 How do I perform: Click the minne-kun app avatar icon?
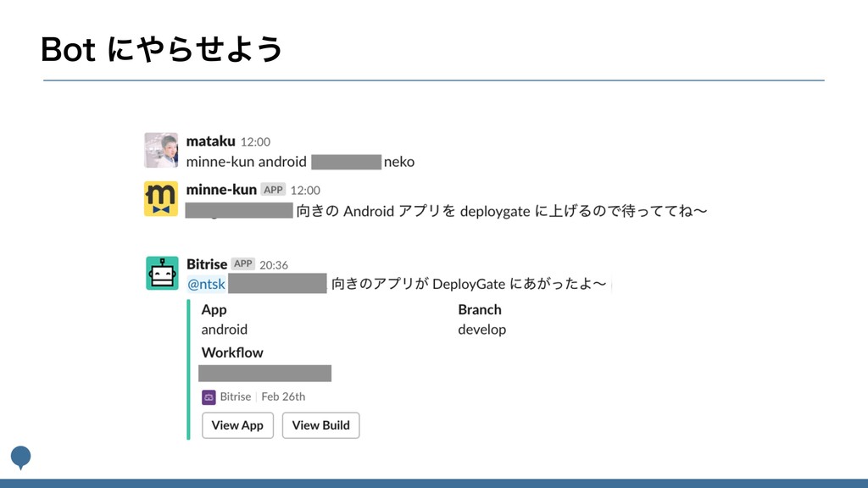click(x=161, y=198)
